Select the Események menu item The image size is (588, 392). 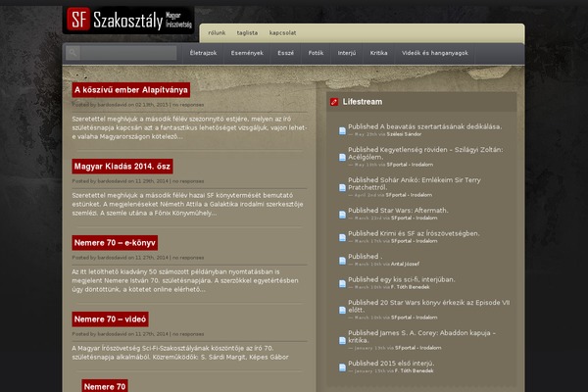[x=247, y=53]
